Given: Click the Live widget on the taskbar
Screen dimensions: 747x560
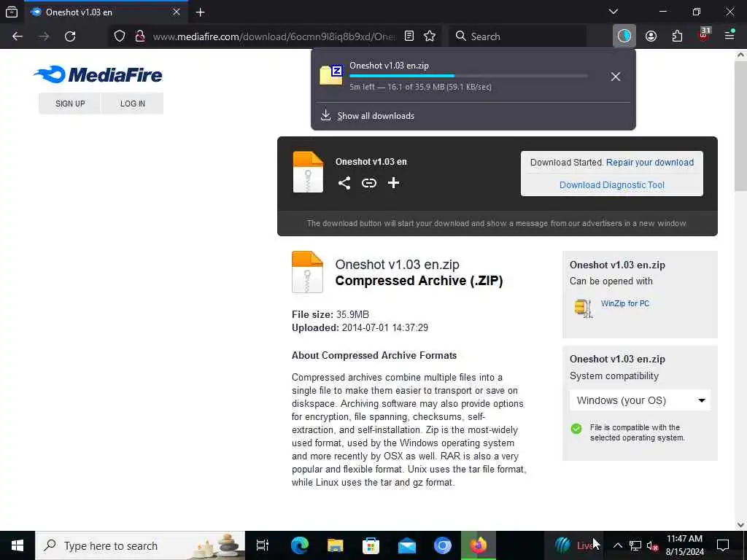Looking at the screenshot, I should tap(576, 545).
